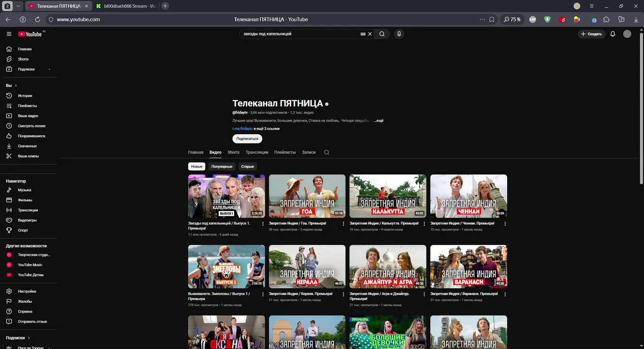The image size is (644, 349).
Task: Open options menu for Выживалити Змееловы video
Action: [263, 294]
